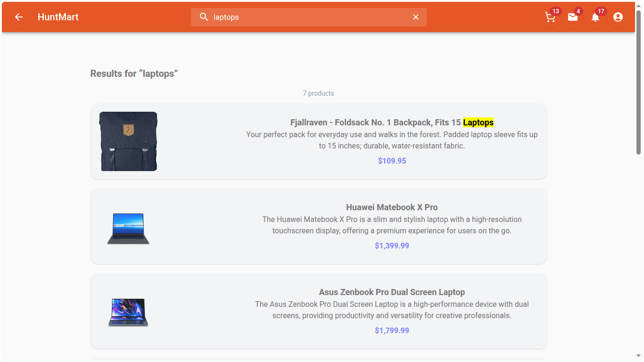Viewport: 644px width, 362px height.
Task: Click the 'Results for "laptops"' heading
Action: pyautogui.click(x=134, y=74)
